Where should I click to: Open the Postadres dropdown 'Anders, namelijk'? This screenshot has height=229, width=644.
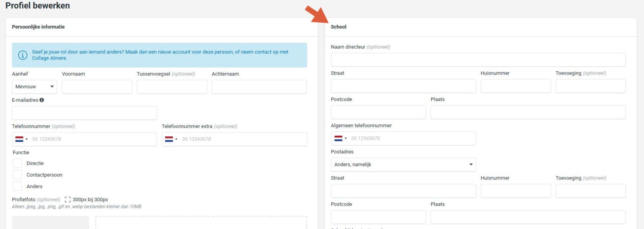[x=403, y=165]
